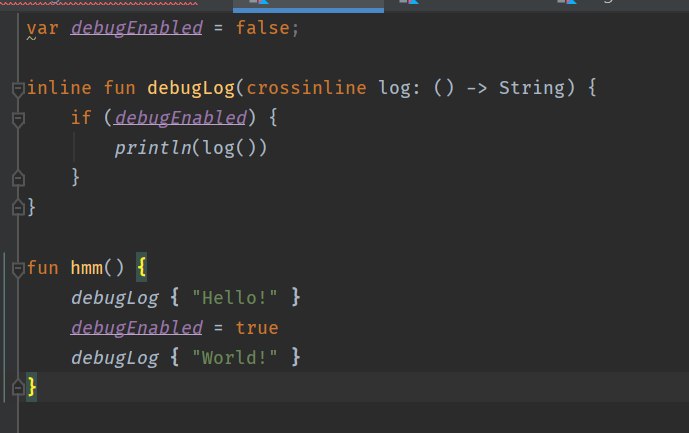Click fold end marker of if block
The image size is (689, 433).
pyautogui.click(x=18, y=178)
